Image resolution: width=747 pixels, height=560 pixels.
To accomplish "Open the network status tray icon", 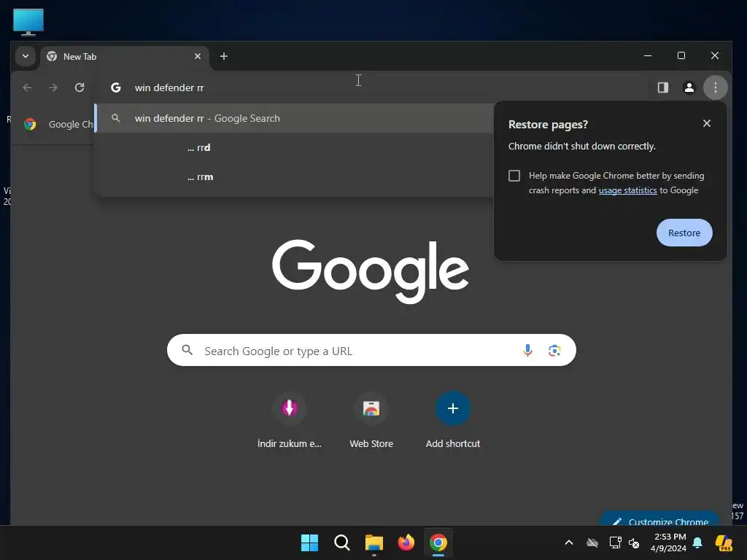I will point(615,542).
